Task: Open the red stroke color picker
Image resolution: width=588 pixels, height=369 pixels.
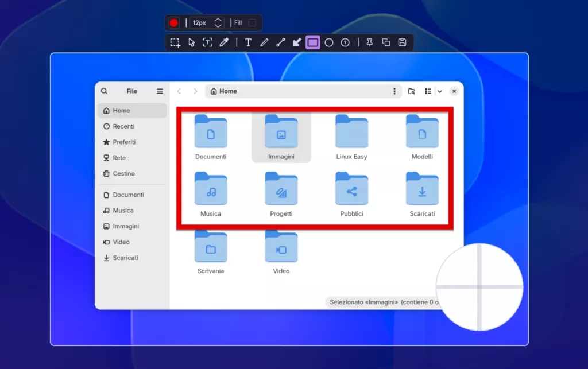Action: [173, 23]
